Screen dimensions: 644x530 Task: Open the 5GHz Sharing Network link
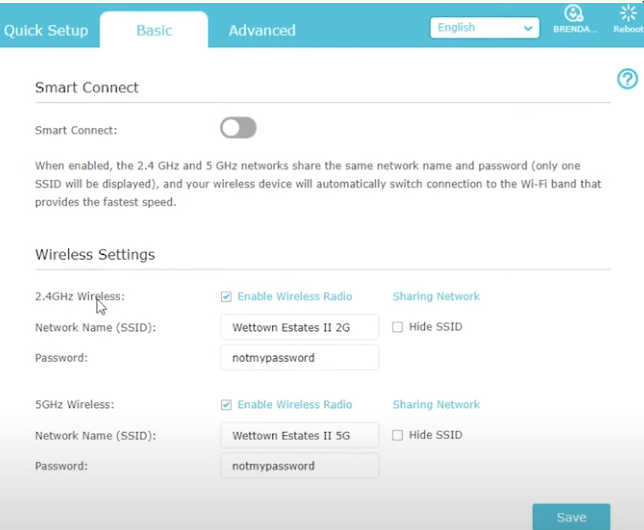(x=436, y=405)
